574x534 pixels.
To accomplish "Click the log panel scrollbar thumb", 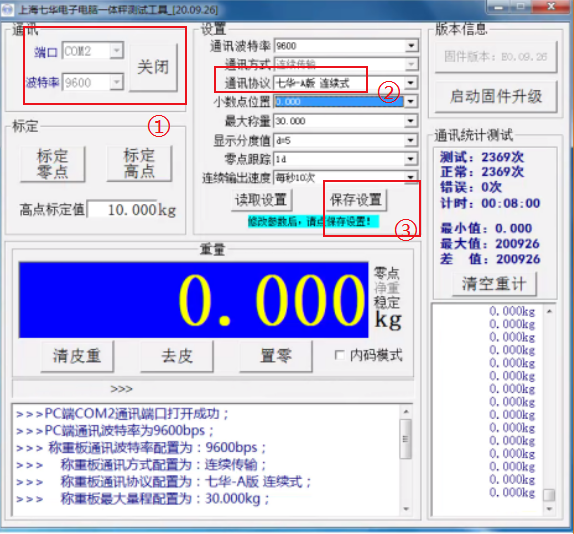I will click(x=406, y=439).
